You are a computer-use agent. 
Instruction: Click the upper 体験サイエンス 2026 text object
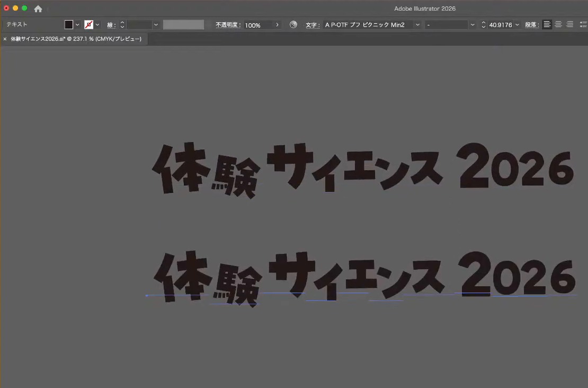coord(363,170)
